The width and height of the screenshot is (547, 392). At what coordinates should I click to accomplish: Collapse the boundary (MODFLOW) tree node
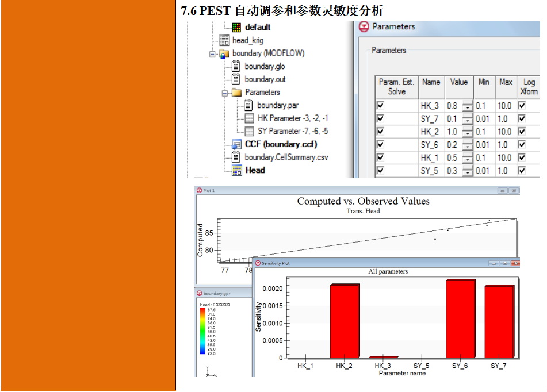coord(212,54)
